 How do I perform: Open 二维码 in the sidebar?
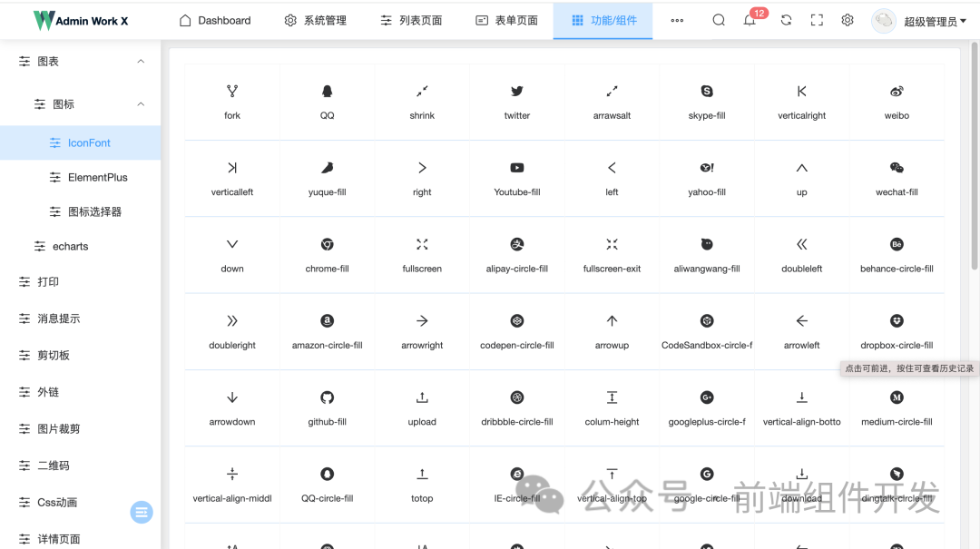click(x=80, y=466)
